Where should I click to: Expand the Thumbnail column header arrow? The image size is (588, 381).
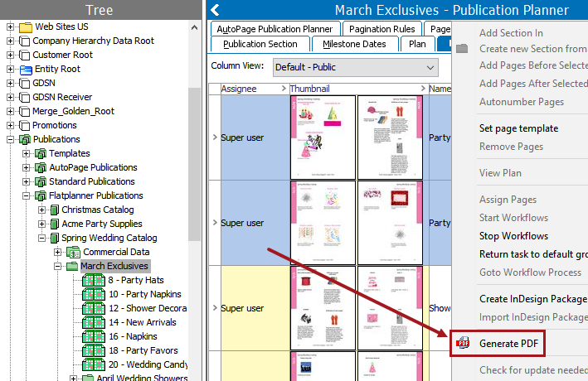pos(423,89)
